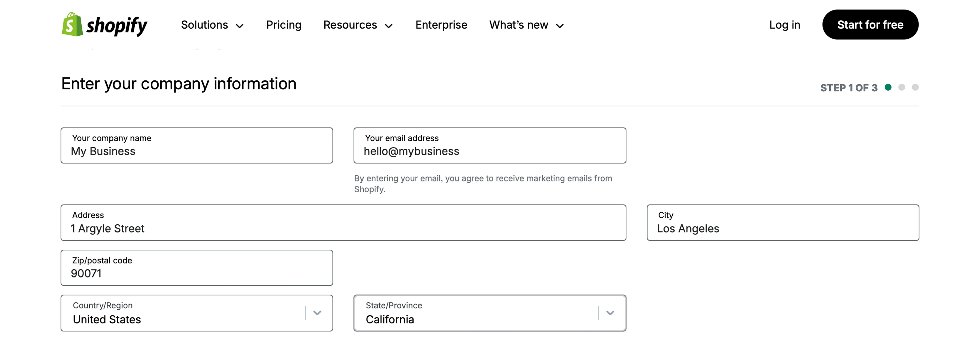
Task: Click the Resources chevron arrow
Action: [388, 26]
